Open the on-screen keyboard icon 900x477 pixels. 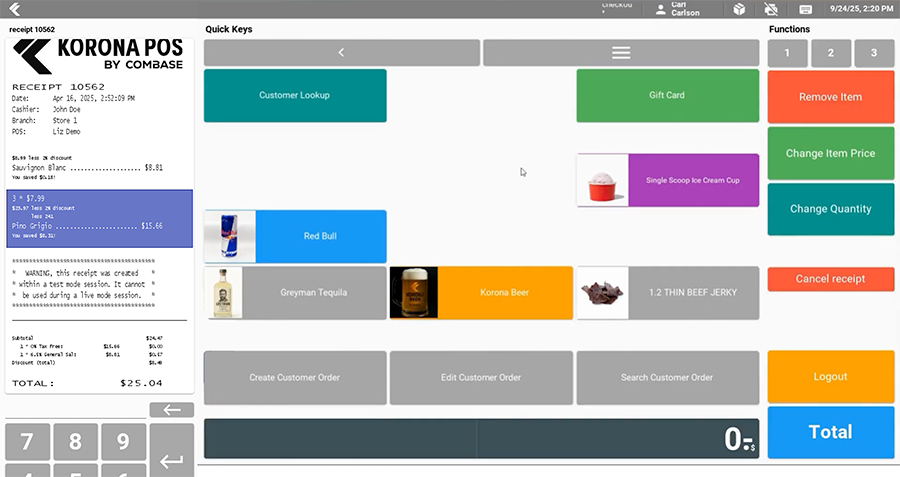coord(805,9)
